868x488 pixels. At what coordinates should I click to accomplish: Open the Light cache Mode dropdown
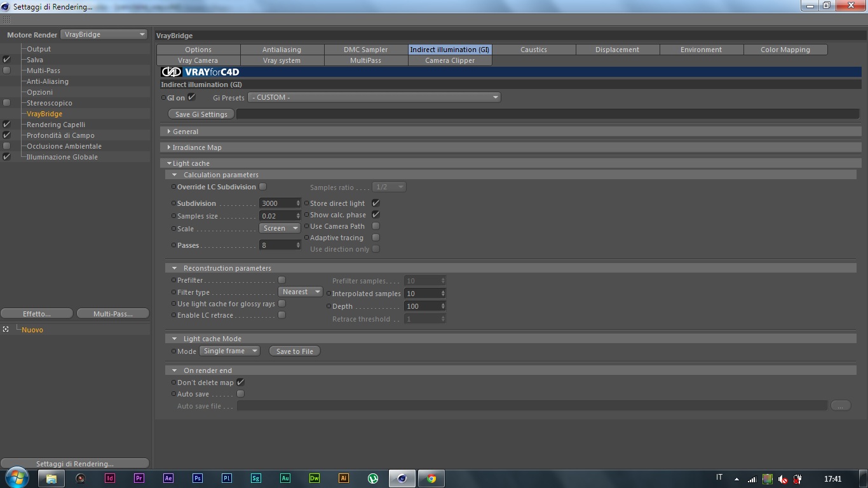pos(229,351)
